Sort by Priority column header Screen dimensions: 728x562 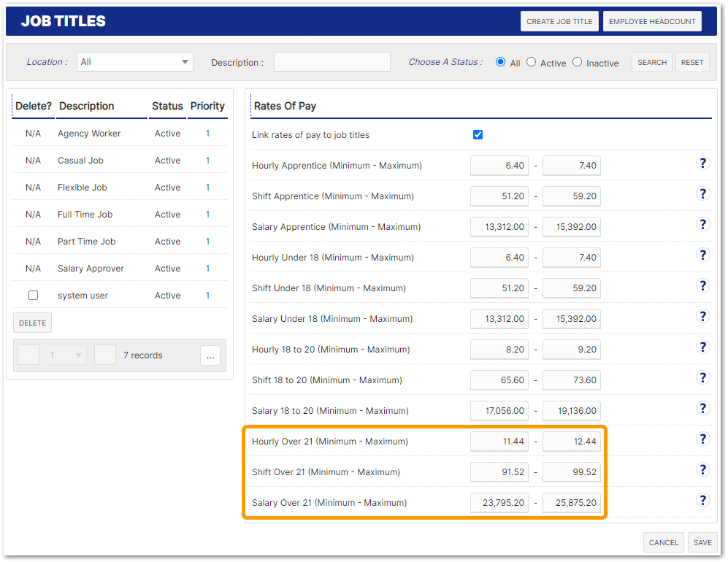[x=207, y=106]
